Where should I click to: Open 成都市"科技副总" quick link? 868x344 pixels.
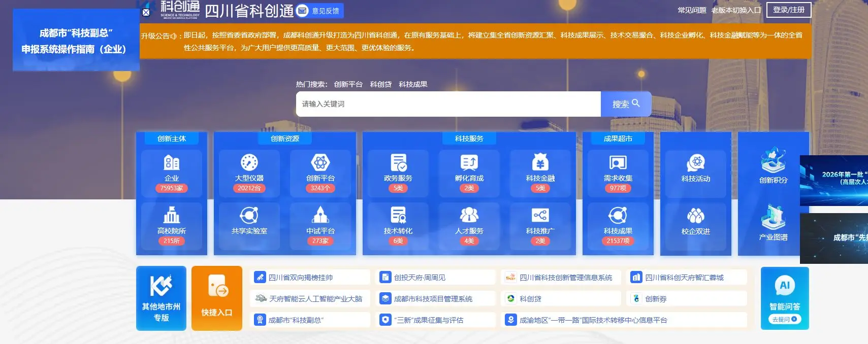pyautogui.click(x=310, y=320)
